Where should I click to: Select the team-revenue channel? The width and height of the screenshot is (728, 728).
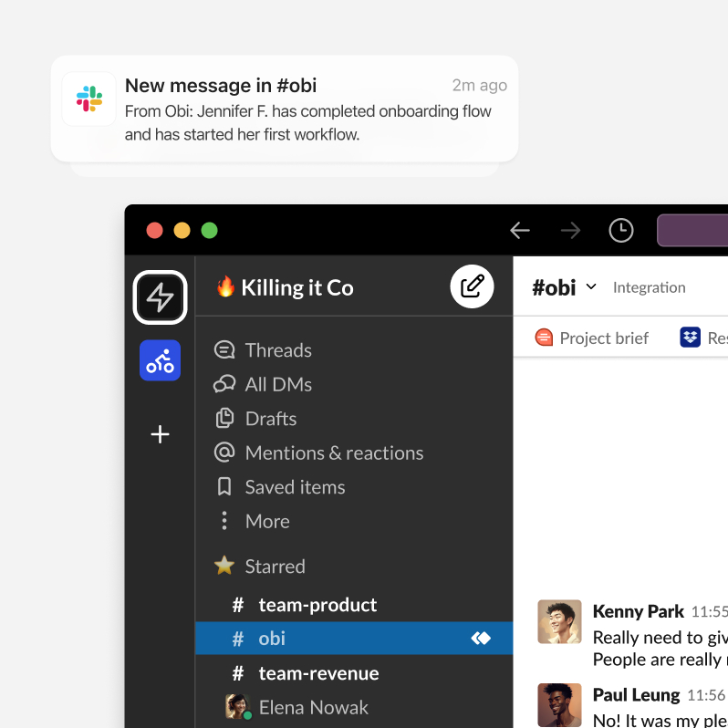[354, 673]
